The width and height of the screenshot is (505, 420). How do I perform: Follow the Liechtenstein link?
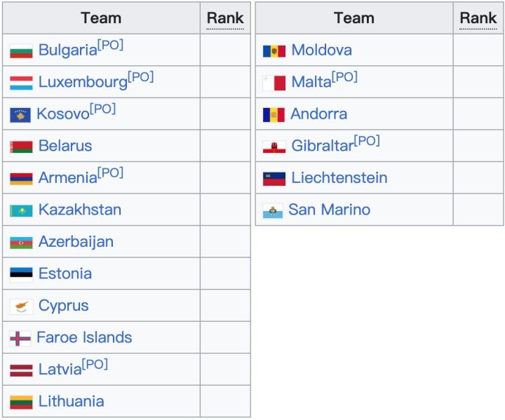click(339, 177)
